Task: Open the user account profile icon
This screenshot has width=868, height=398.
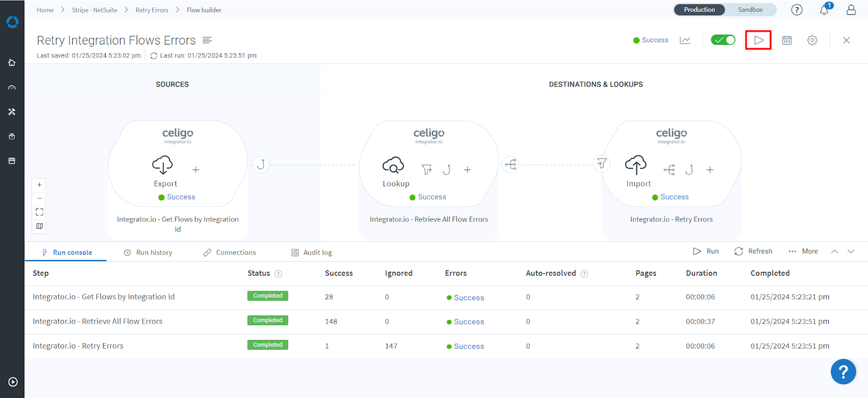Action: tap(851, 10)
